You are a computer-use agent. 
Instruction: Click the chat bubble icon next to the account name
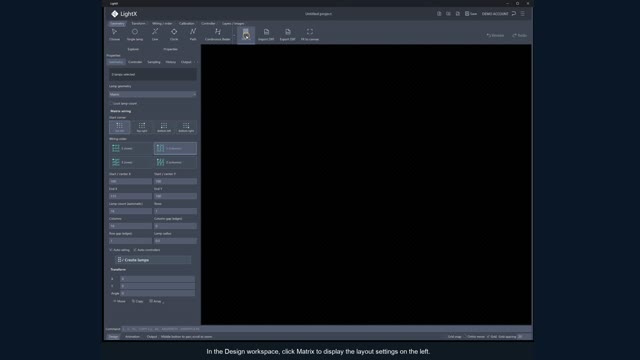point(514,13)
